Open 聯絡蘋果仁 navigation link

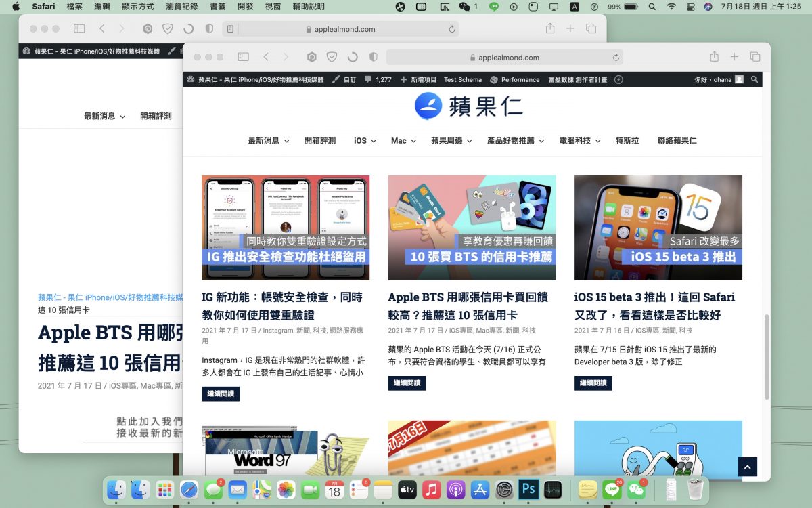click(677, 141)
